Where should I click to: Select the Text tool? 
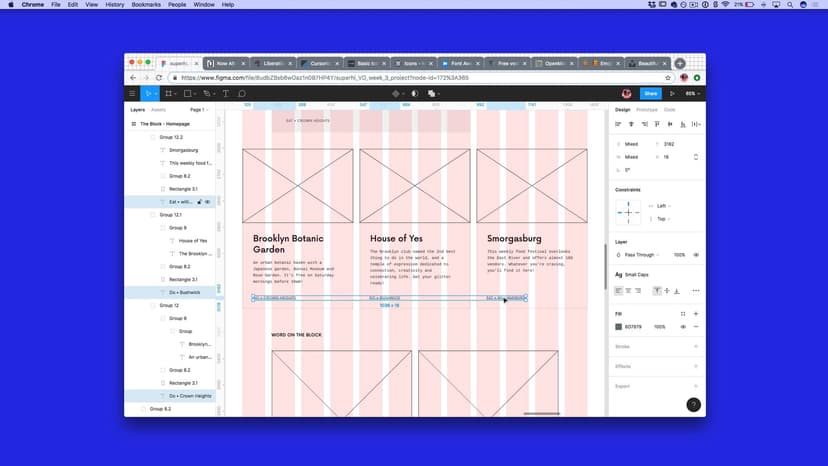225,94
